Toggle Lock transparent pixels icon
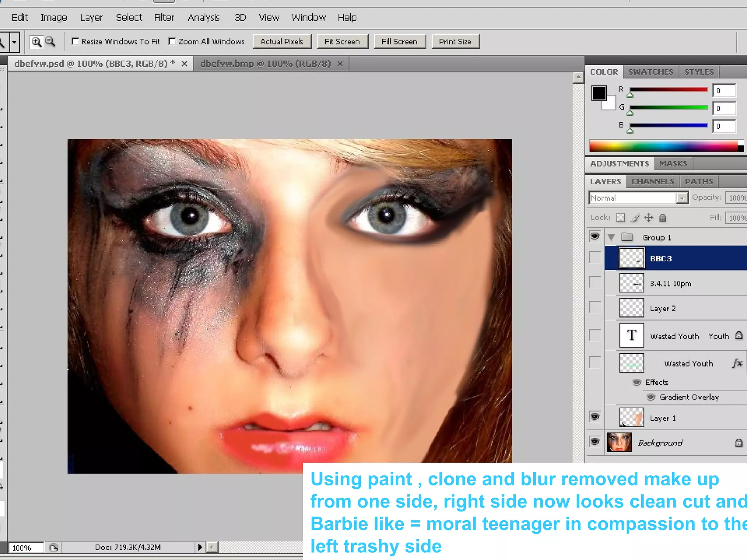 tap(620, 218)
